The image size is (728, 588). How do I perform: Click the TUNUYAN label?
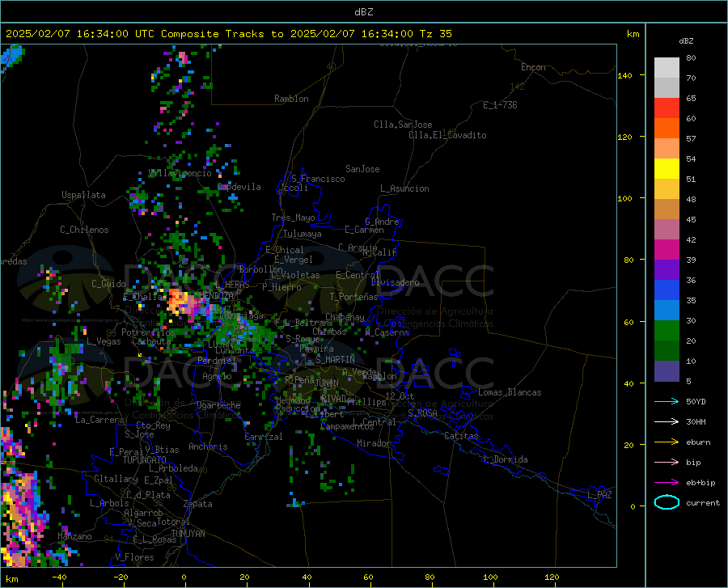coord(188,533)
